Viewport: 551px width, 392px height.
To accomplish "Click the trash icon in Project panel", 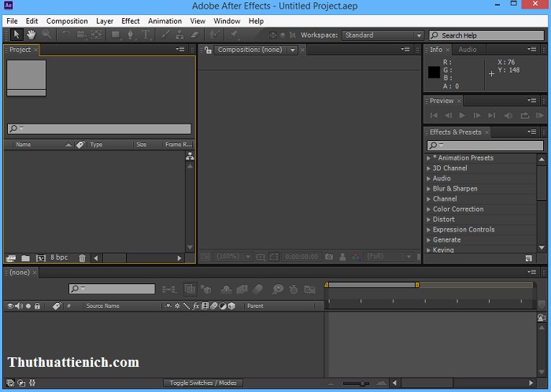I will 83,258.
